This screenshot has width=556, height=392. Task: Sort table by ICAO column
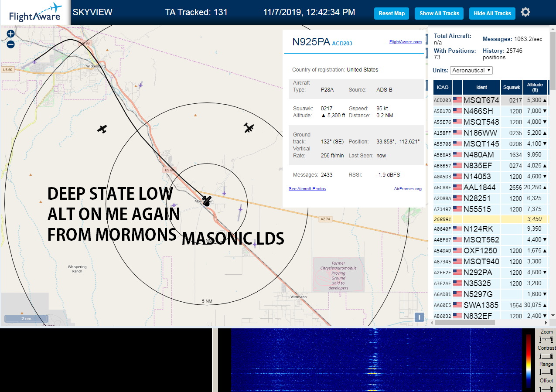pos(442,87)
